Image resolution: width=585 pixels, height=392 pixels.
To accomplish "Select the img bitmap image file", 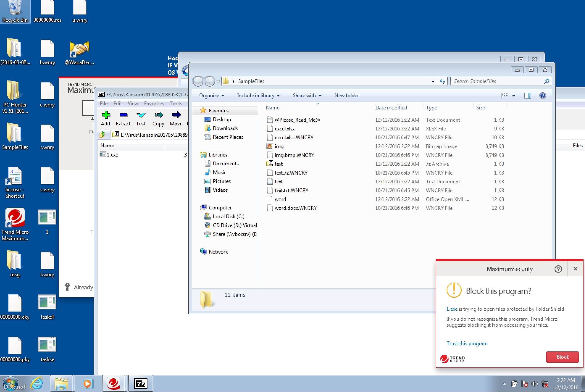I will click(x=279, y=146).
